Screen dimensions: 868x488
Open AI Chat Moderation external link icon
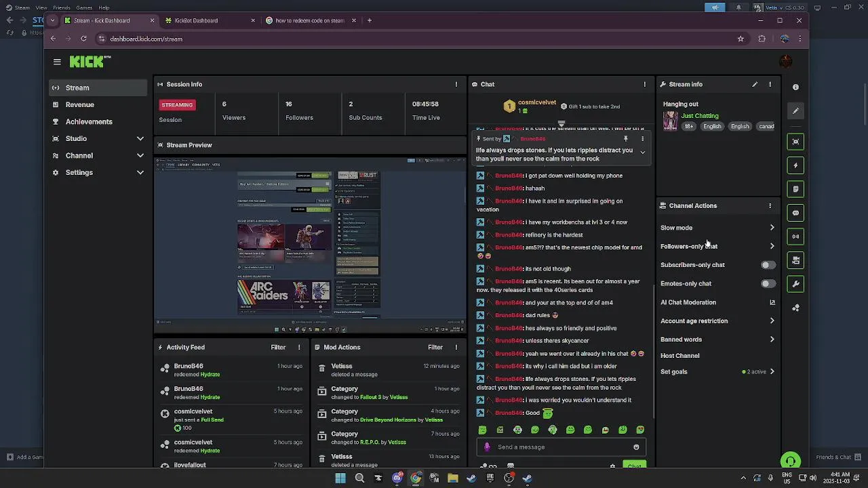772,302
